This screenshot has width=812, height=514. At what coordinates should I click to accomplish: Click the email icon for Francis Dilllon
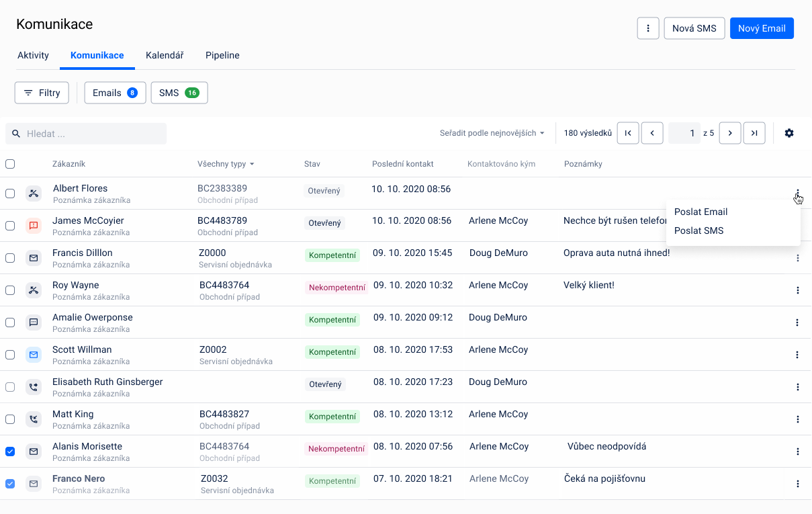tap(34, 258)
